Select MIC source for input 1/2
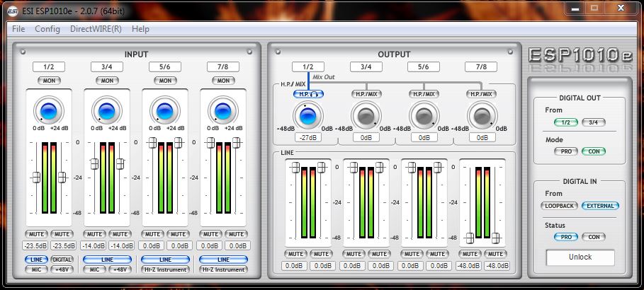Viewport: 644px width, 290px height. [x=37, y=269]
